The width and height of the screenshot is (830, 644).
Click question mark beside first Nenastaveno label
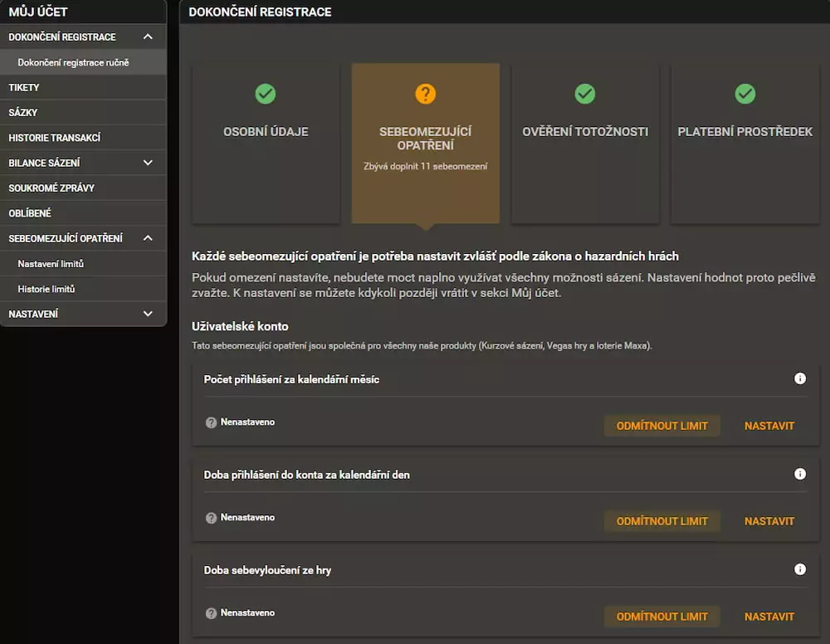click(x=210, y=422)
